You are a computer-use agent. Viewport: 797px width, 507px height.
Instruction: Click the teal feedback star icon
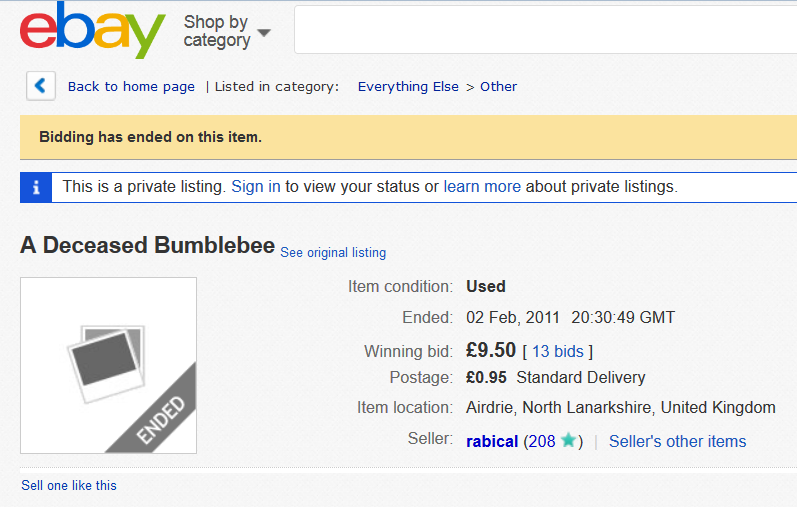click(x=568, y=440)
